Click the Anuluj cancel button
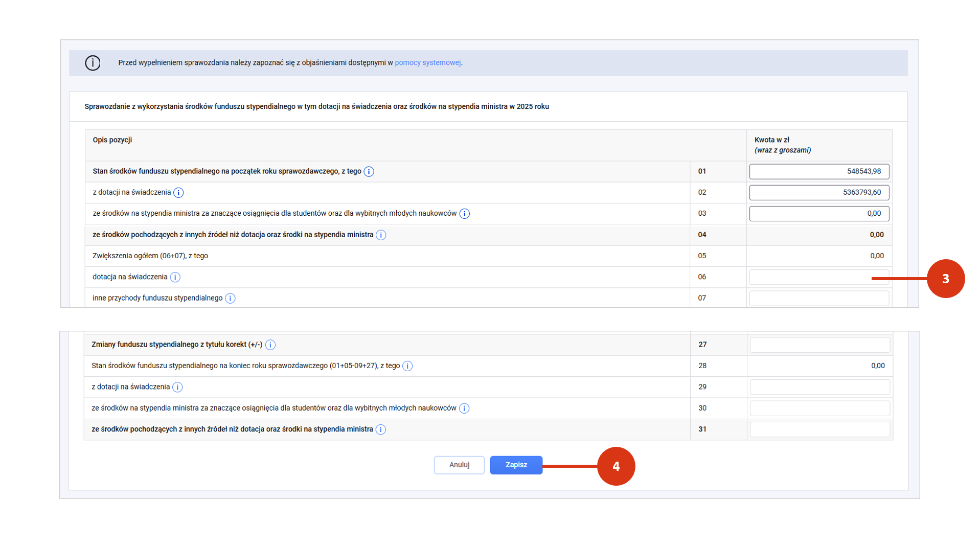The width and height of the screenshot is (980, 545). pyautogui.click(x=459, y=465)
